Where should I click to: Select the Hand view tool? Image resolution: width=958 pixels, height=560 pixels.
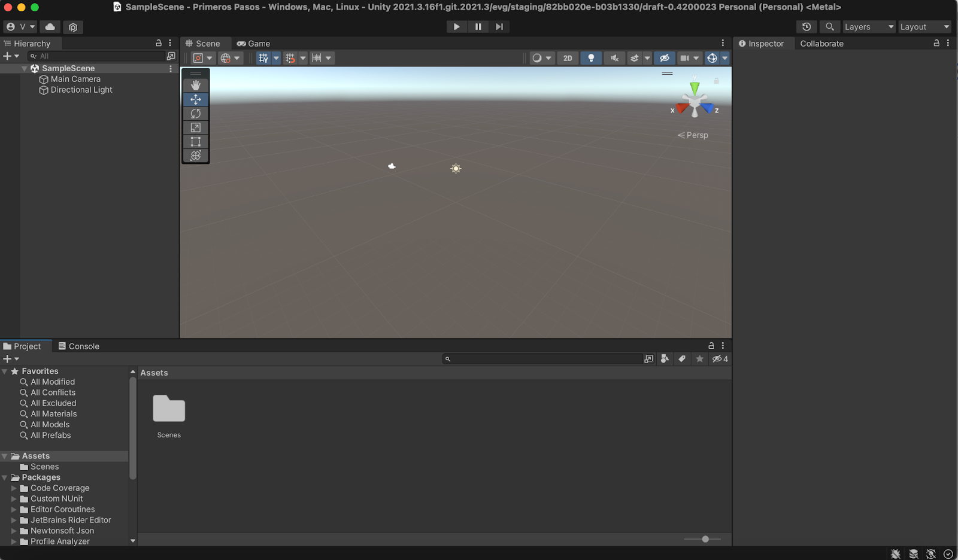point(196,86)
